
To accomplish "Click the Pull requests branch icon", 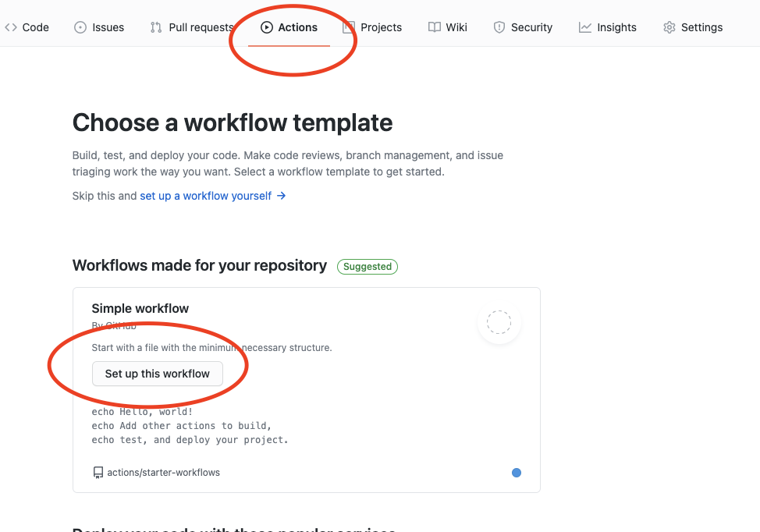I will coord(155,27).
